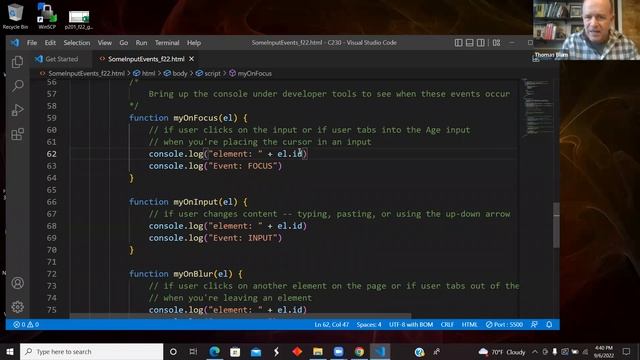Open the WinSCP desktop shortcut
640x360 pixels.
[x=47, y=16]
